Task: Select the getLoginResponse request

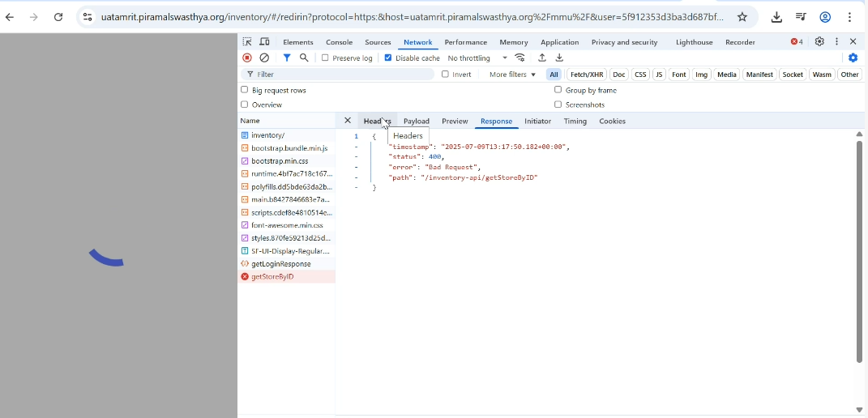Action: (286, 264)
